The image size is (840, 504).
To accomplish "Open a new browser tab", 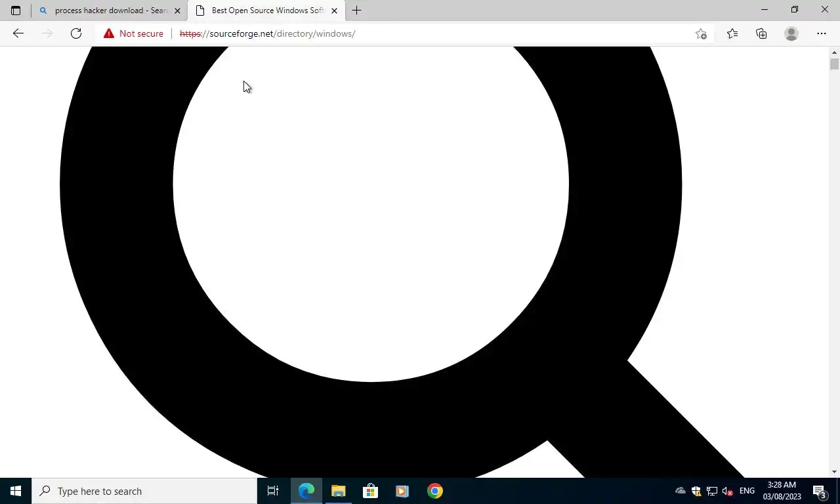I will pos(356,10).
